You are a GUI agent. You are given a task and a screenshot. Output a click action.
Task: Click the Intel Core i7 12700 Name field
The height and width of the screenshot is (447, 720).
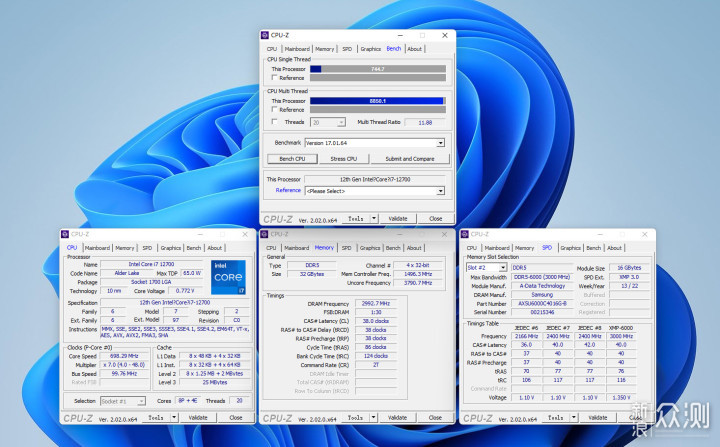tap(152, 264)
